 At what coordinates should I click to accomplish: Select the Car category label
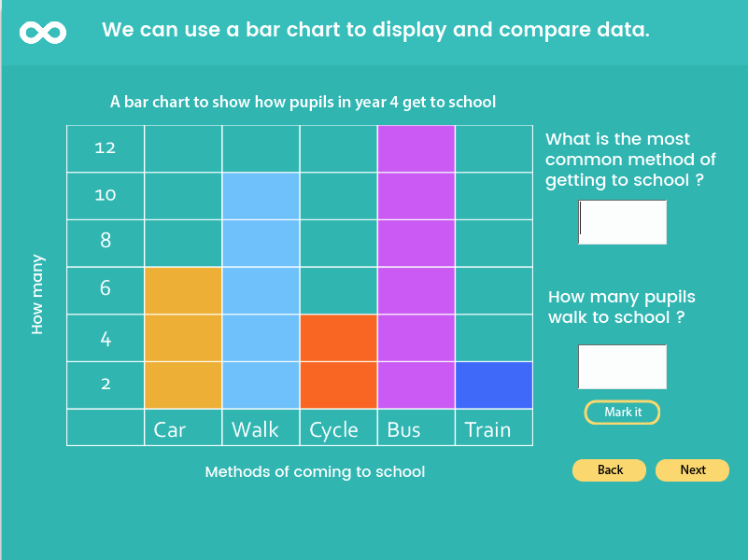click(169, 429)
